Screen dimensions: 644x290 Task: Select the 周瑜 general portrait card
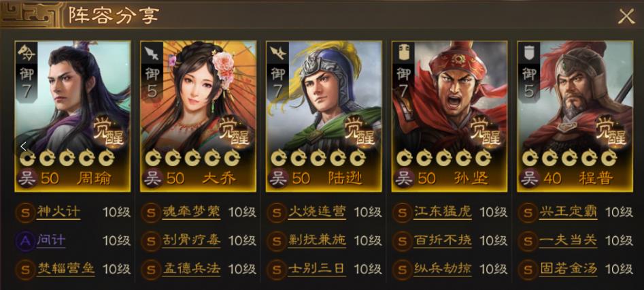(73, 116)
